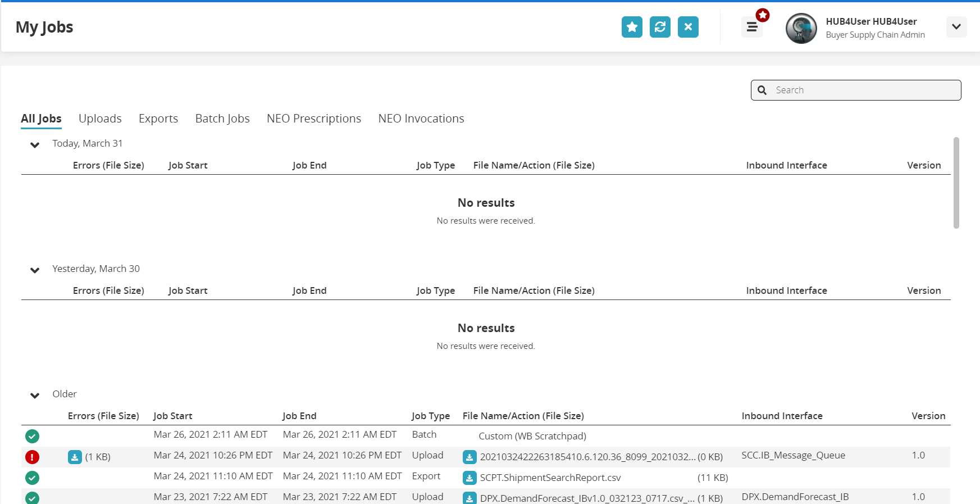Click the Export job type cell
This screenshot has height=504, width=980.
426,476
